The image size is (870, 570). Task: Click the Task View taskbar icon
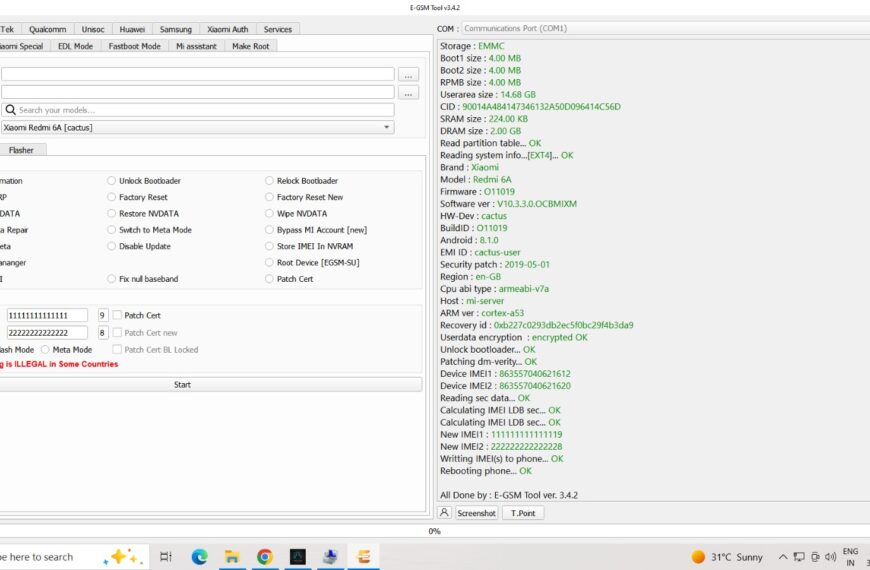point(165,556)
